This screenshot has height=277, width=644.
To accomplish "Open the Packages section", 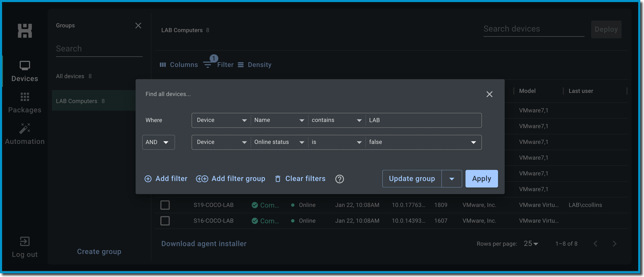I will [x=25, y=103].
